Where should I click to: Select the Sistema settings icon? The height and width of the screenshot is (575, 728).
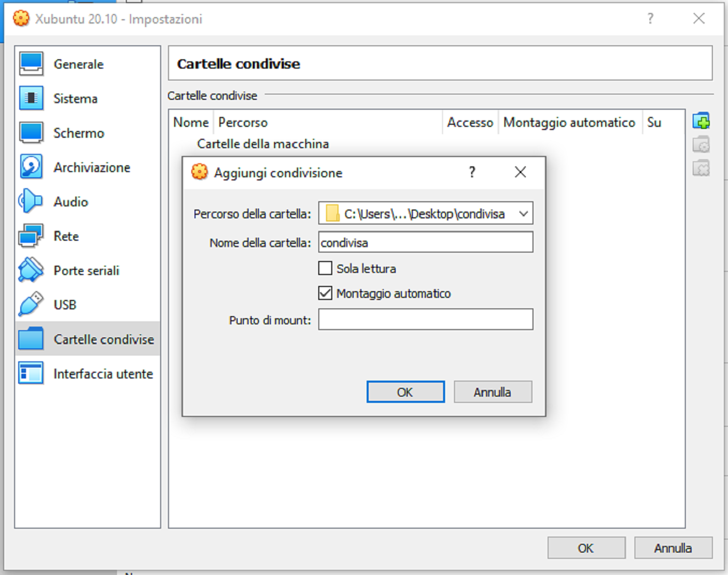[75, 98]
